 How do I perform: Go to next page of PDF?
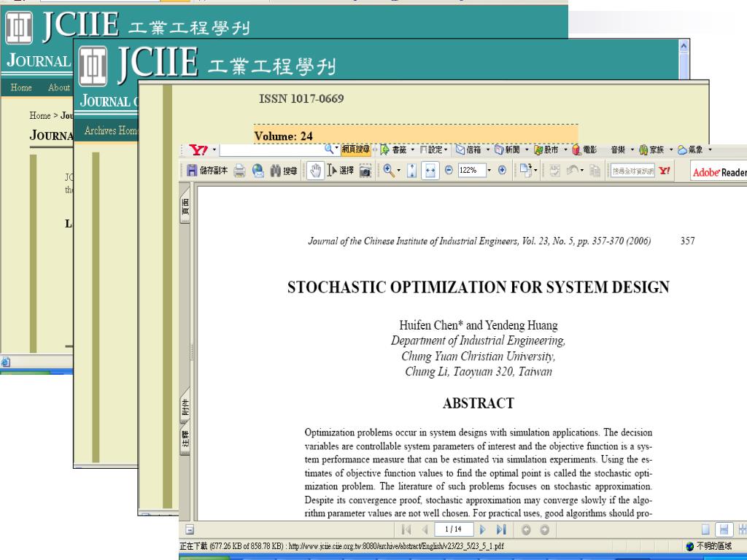483,529
